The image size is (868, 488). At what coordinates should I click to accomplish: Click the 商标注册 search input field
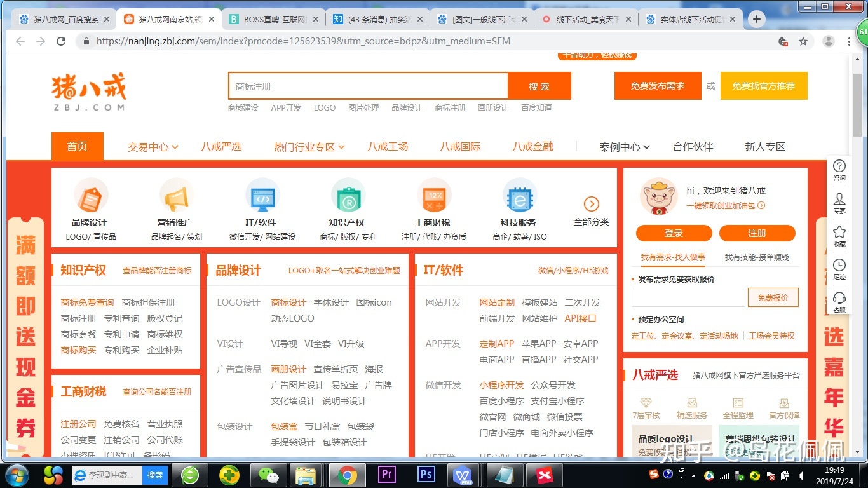369,86
